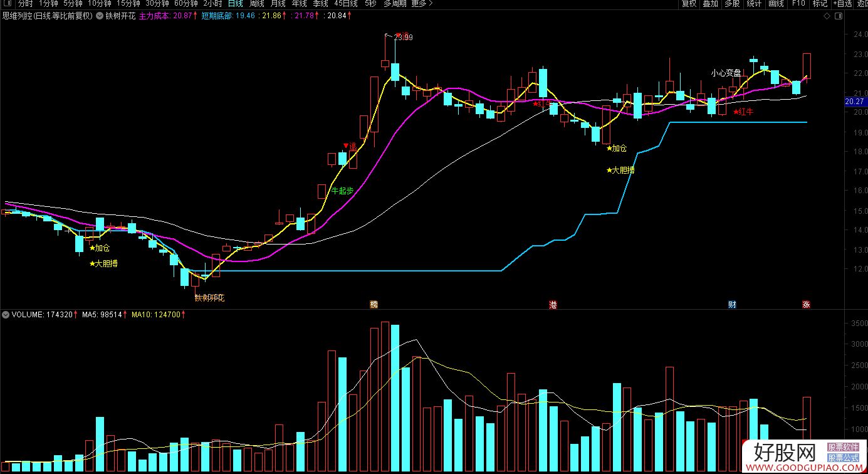
Task: Expand the VOLUME indicator dropdown arrow
Action: coord(6,314)
